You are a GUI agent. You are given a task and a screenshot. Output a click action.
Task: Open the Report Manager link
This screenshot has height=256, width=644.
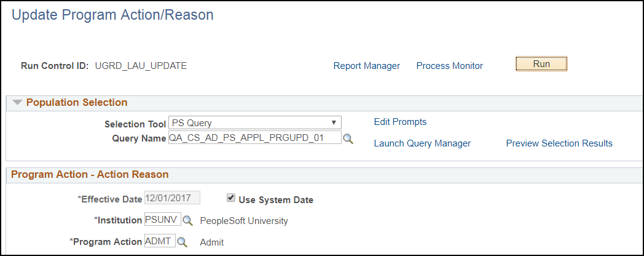[366, 66]
